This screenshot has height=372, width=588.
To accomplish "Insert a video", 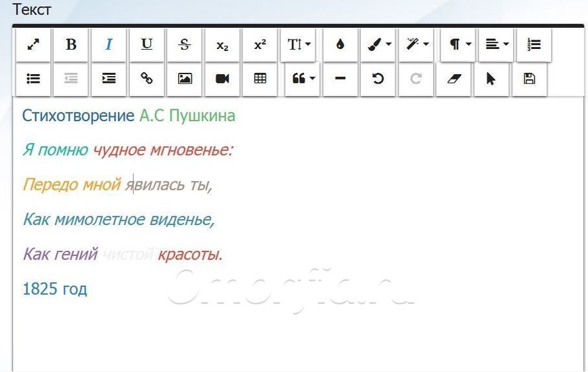I will pos(222,79).
